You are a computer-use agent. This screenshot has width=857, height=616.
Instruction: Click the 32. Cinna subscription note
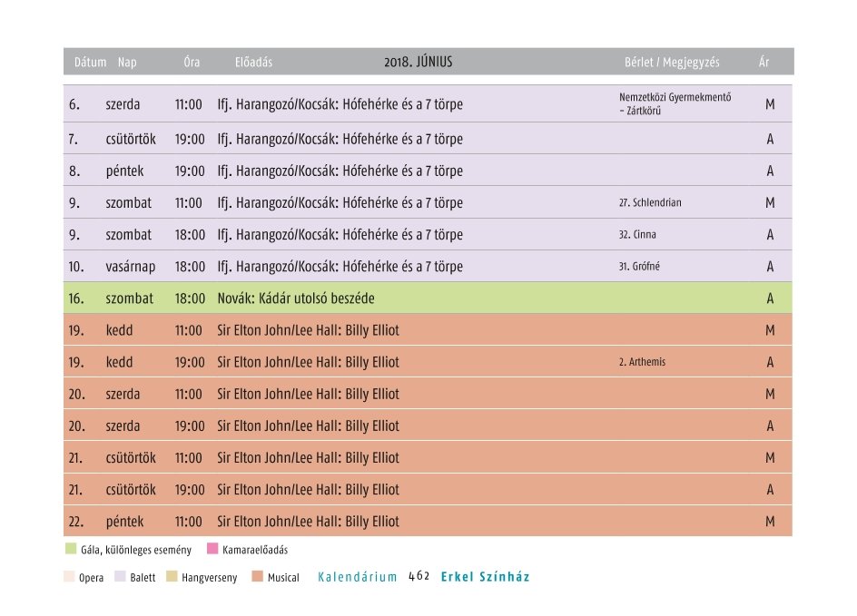(x=637, y=234)
